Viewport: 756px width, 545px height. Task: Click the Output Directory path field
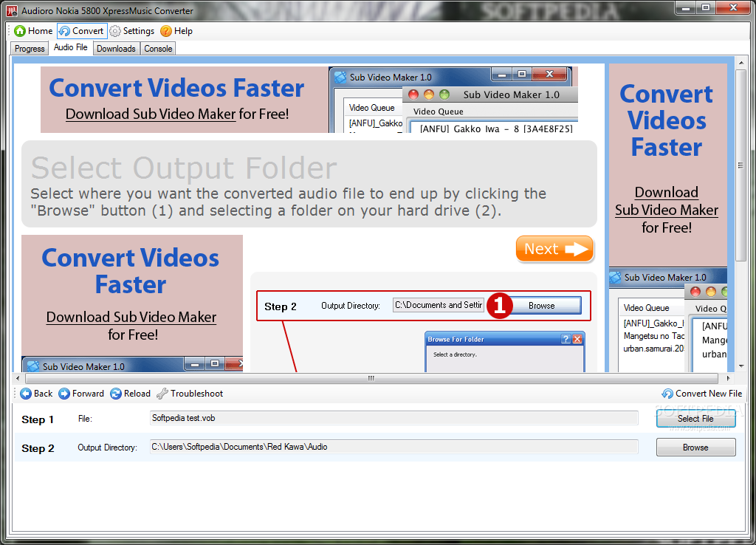click(394, 447)
